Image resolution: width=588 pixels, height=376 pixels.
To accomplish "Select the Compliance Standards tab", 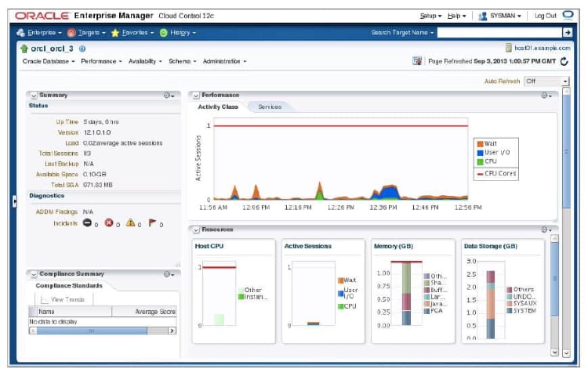I will [69, 285].
